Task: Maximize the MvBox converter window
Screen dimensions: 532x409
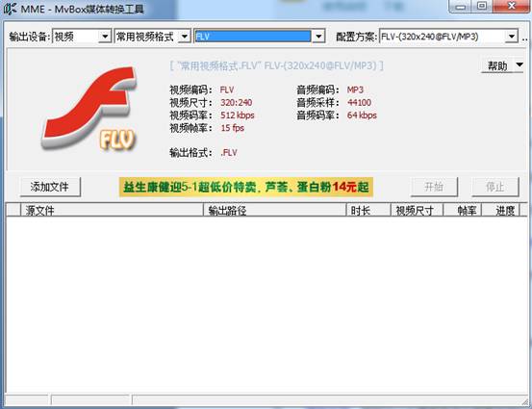Action: (x=482, y=6)
